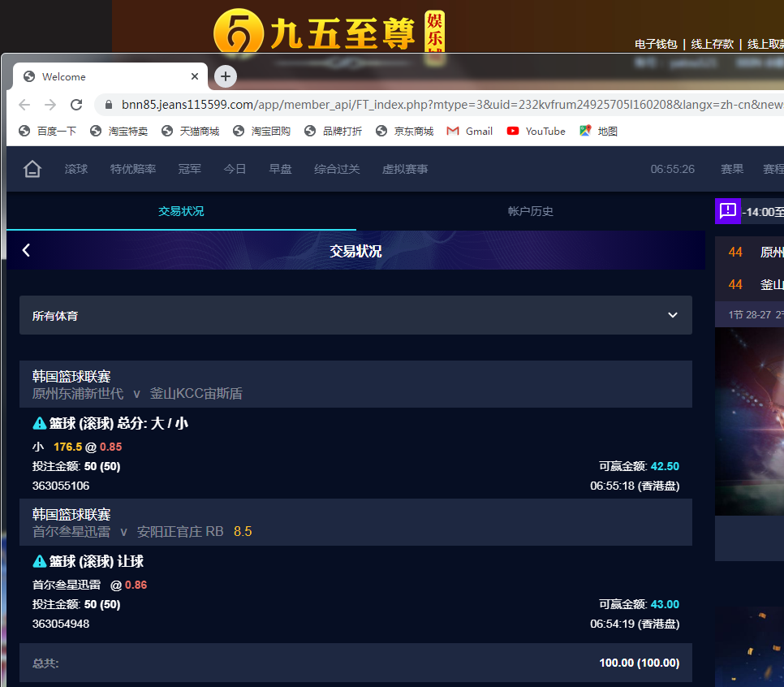The width and height of the screenshot is (784, 687).
Task: Go to 虚拟赛事 section
Action: (x=405, y=169)
